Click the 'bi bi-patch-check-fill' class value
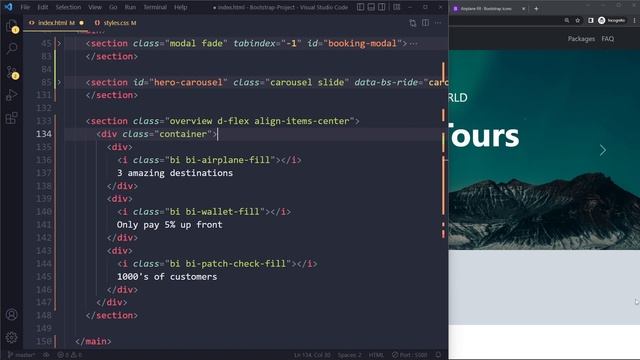This screenshot has height=360, width=640. click(x=228, y=264)
